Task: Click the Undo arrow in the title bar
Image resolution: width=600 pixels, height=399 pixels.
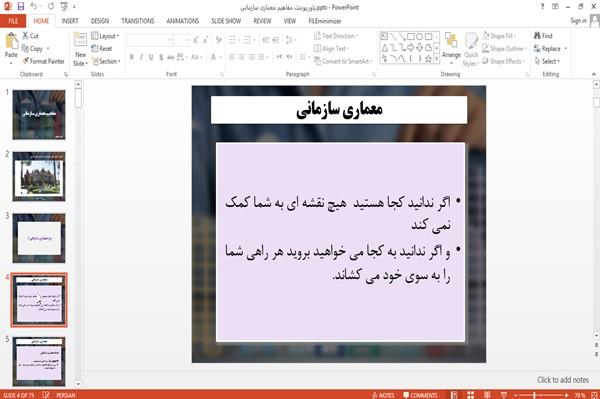Action: pos(34,7)
